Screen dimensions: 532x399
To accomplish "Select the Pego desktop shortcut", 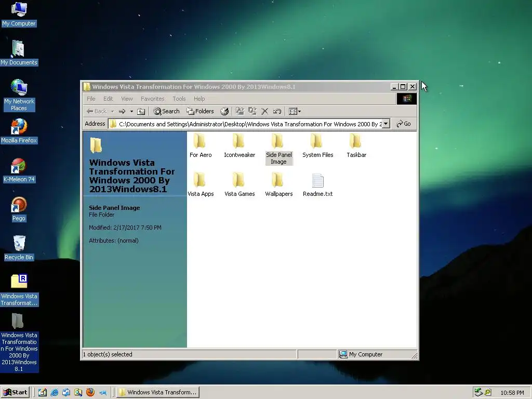I will pos(19,209).
